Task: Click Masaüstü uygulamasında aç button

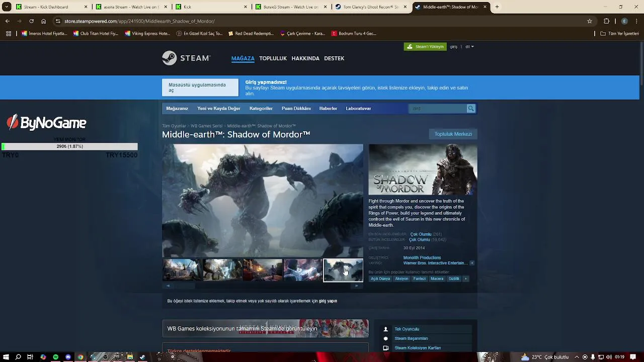Action: [x=200, y=87]
